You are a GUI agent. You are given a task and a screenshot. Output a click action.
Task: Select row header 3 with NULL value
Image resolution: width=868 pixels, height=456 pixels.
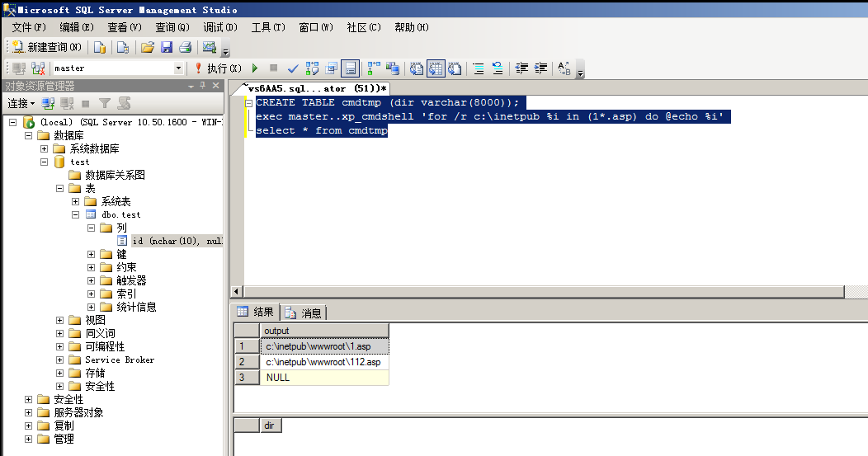247,378
